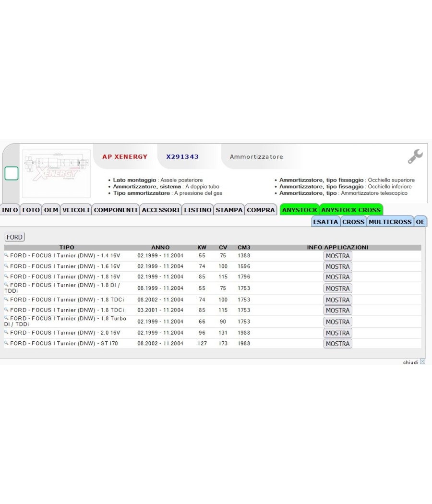Click displacement value 1388 in first row
Screen dimensions: 432x504
(244, 255)
